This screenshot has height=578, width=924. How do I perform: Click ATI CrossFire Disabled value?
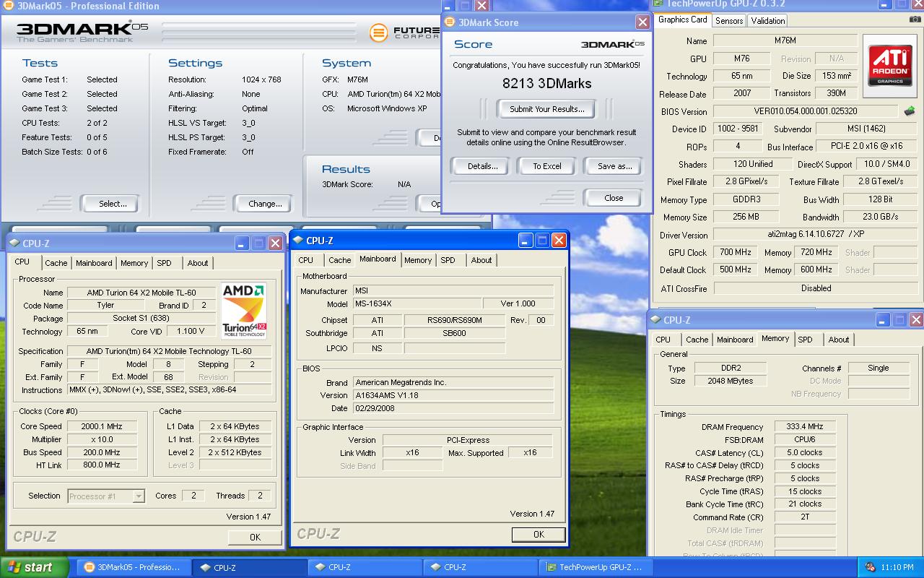point(816,288)
